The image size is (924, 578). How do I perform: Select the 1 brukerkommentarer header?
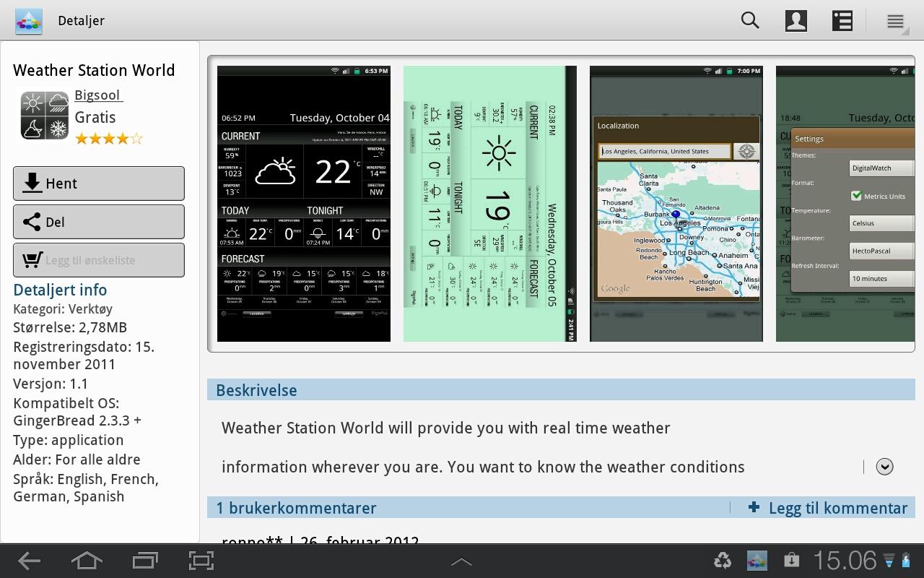pyautogui.click(x=296, y=508)
